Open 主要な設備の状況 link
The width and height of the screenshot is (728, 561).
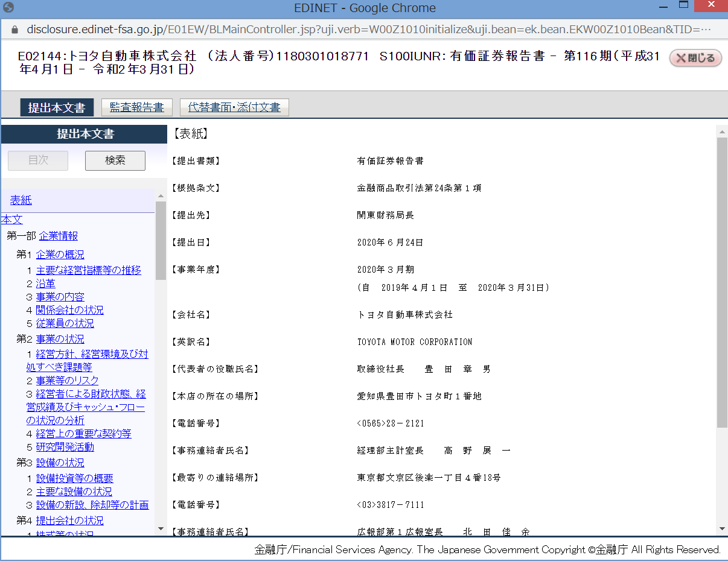tap(74, 492)
